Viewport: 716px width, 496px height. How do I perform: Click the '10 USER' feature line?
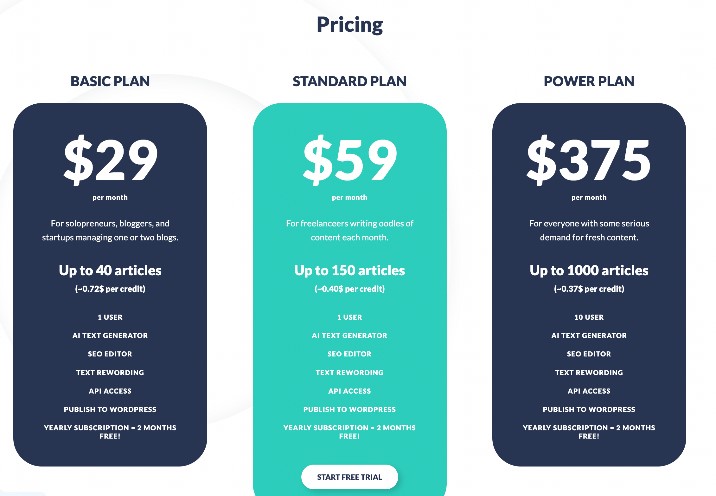tap(589, 317)
